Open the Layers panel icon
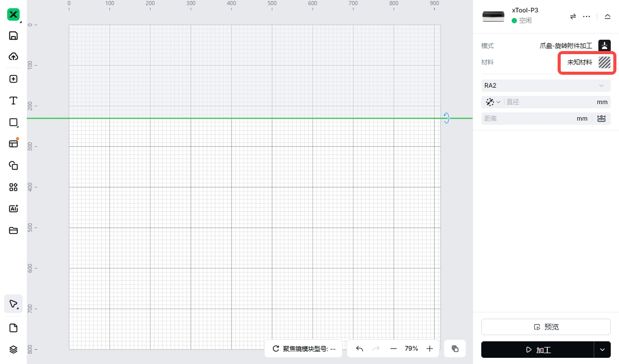 coord(13,350)
